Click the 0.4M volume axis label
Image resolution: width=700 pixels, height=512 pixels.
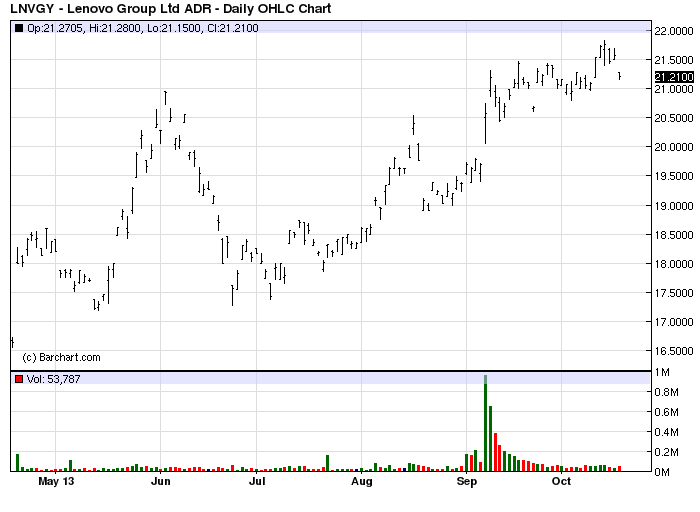[x=666, y=432]
